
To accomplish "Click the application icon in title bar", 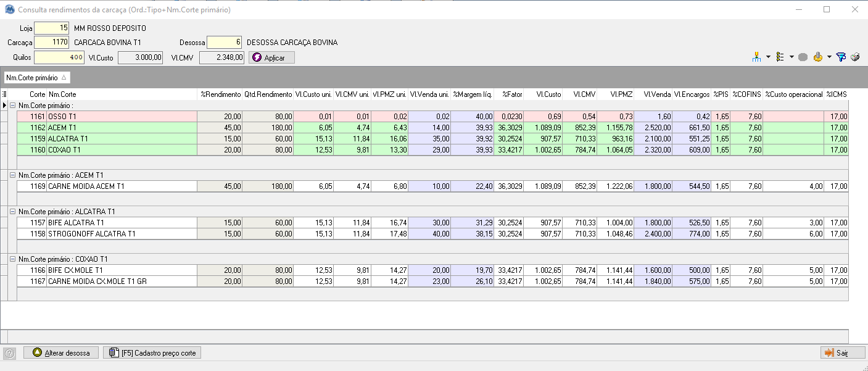I will pos(9,9).
